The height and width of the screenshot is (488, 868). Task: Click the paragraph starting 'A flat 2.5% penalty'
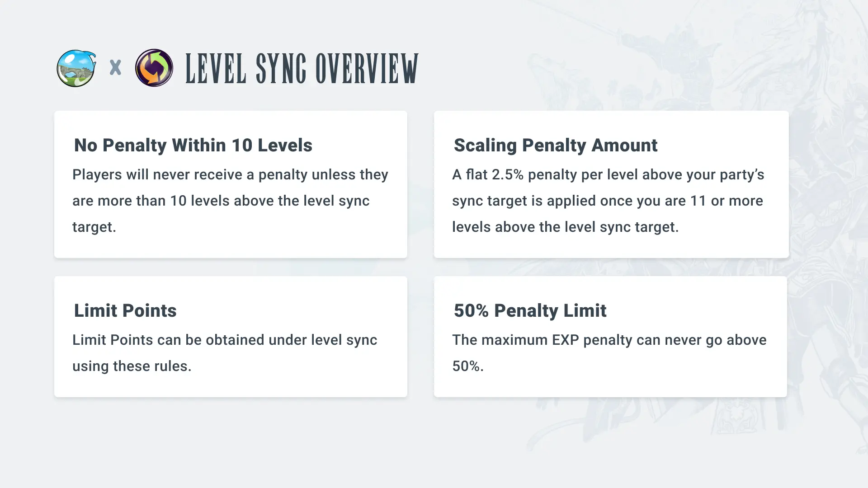point(608,201)
